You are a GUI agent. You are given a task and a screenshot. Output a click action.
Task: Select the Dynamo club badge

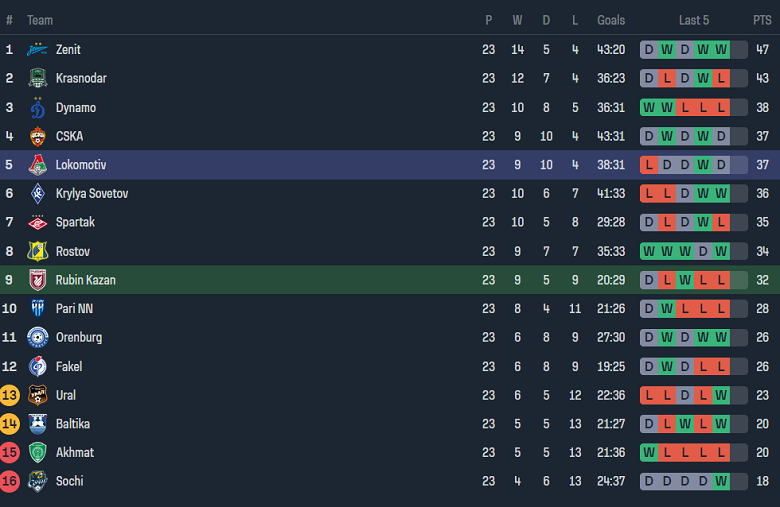tap(38, 107)
